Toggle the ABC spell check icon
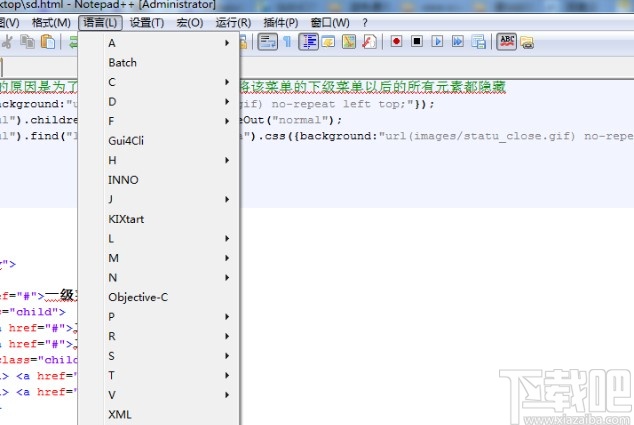Image resolution: width=634 pixels, height=425 pixels. (x=507, y=42)
